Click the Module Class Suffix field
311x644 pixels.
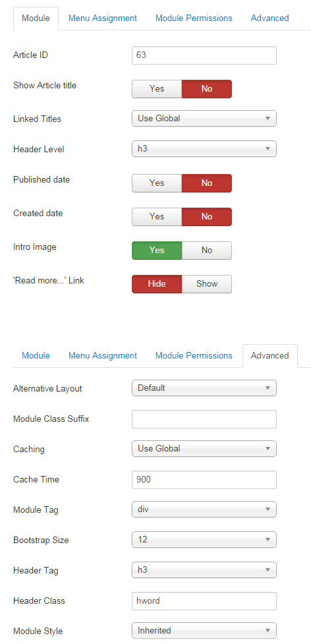(x=204, y=419)
